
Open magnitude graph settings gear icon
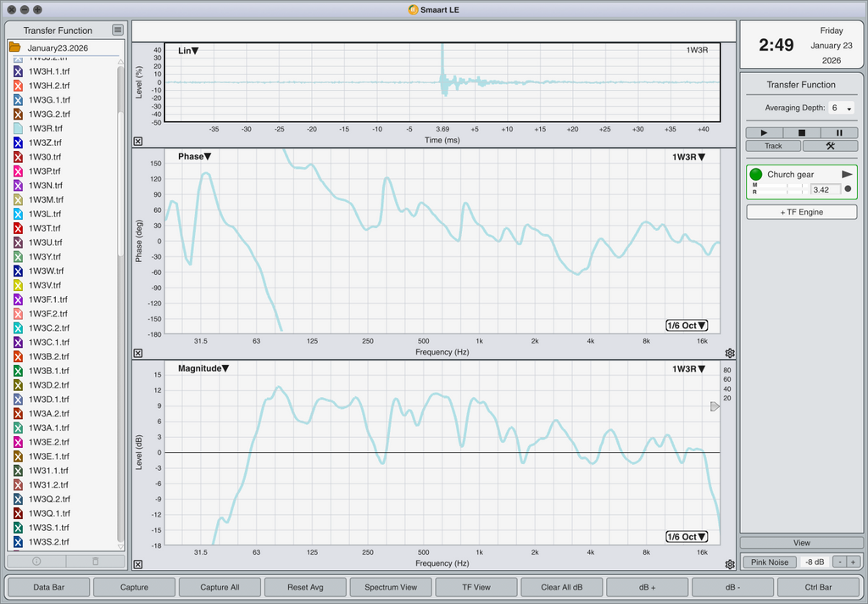coord(730,564)
